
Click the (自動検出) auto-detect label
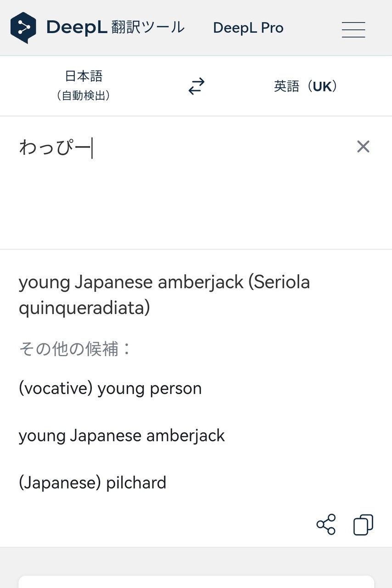click(84, 96)
